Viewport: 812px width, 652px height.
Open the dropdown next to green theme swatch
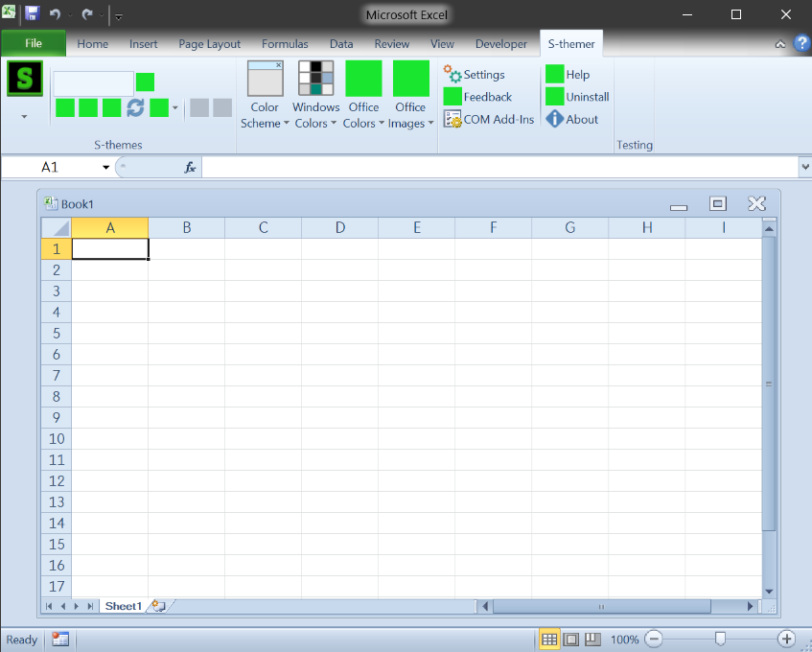coord(175,107)
